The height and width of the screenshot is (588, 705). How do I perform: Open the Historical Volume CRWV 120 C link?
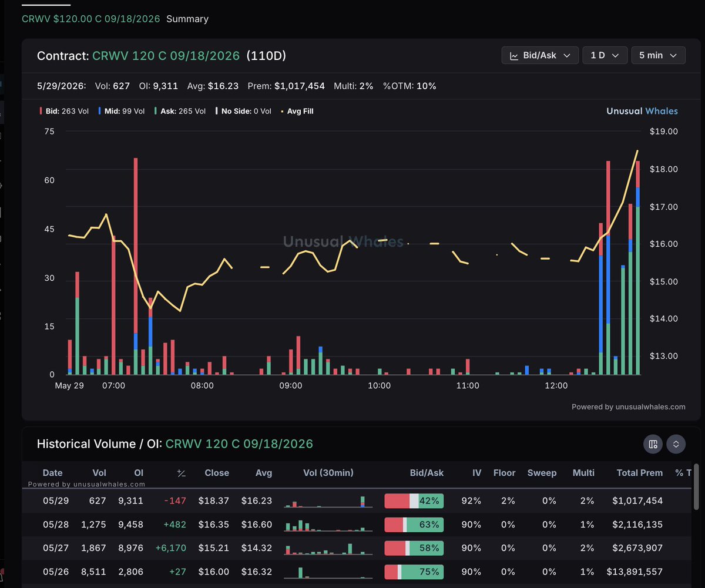coord(239,443)
